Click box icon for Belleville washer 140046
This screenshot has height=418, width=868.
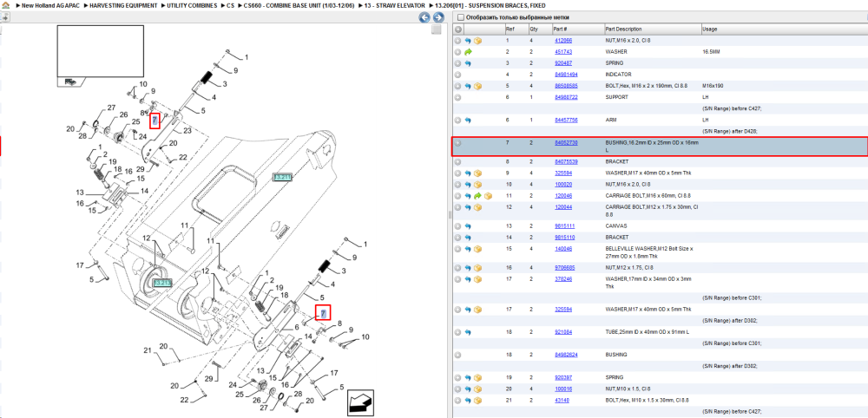(477, 249)
